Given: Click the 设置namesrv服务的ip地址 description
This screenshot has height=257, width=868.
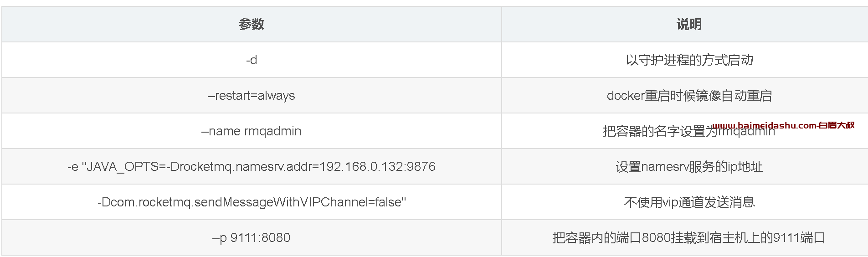Looking at the screenshot, I should pyautogui.click(x=689, y=167).
